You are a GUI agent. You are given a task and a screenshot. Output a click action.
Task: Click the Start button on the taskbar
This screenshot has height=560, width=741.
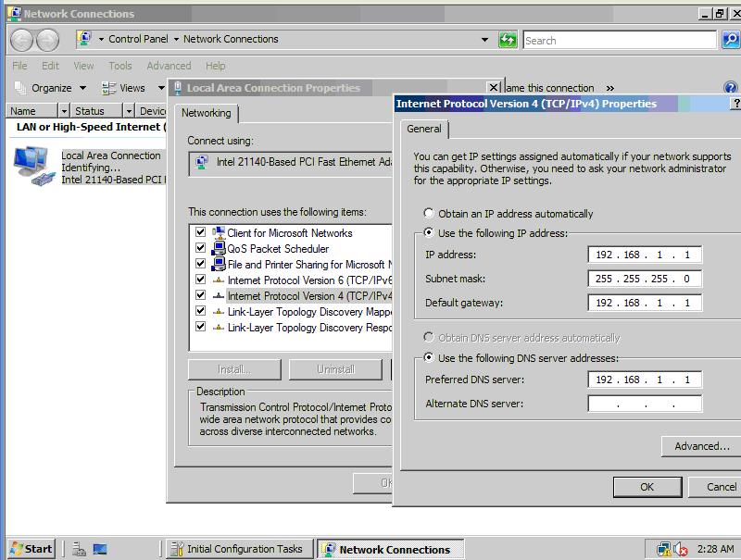[31, 549]
